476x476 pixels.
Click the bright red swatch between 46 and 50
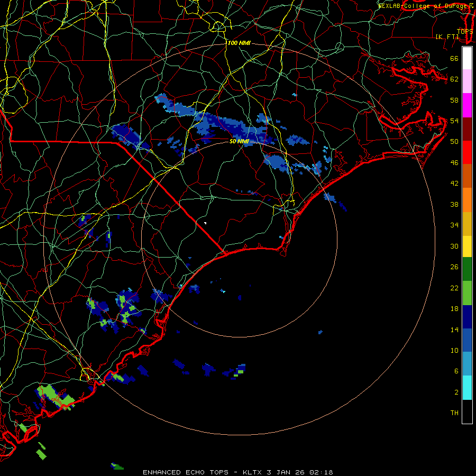click(x=467, y=153)
